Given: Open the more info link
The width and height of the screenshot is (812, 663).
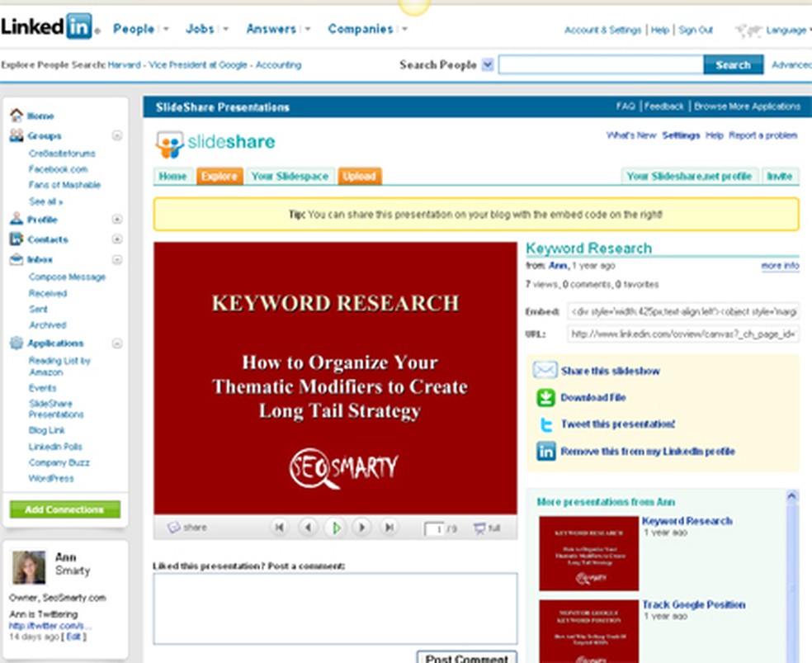Looking at the screenshot, I should [x=780, y=266].
